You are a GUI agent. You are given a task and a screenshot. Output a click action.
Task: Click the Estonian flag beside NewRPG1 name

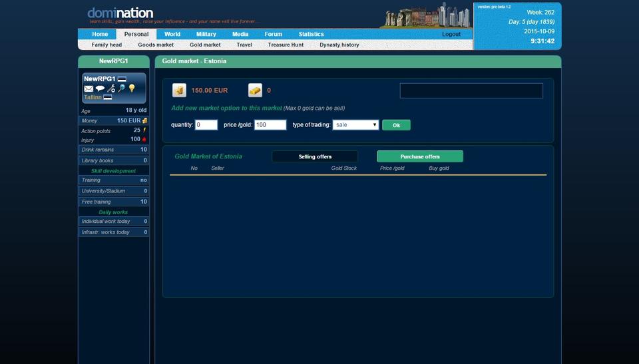(x=122, y=79)
